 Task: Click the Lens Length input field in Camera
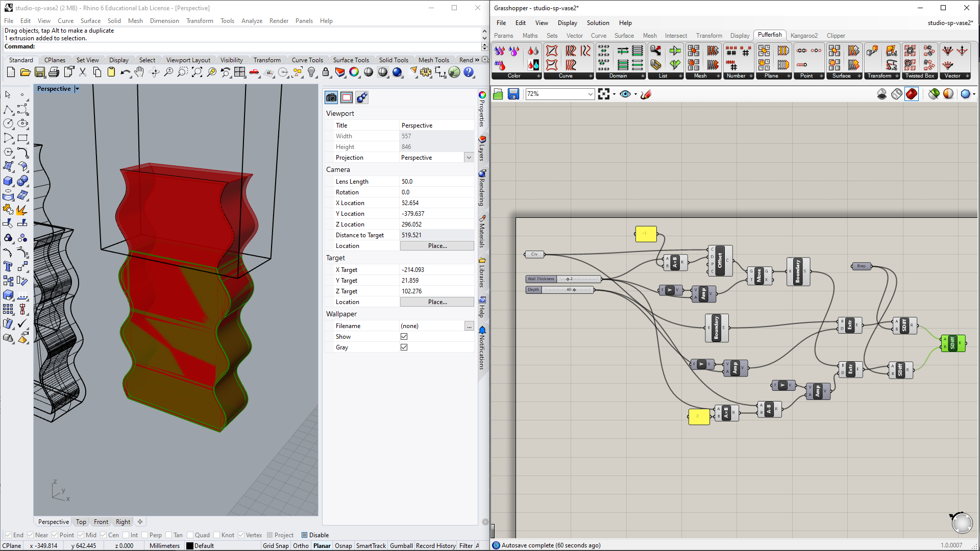click(434, 181)
